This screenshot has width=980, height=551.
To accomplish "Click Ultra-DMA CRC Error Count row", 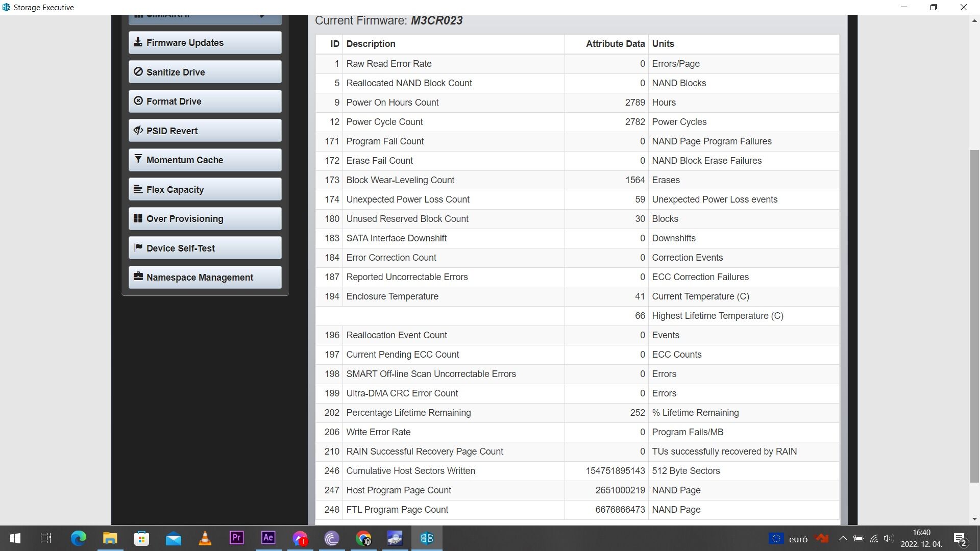I will tap(577, 393).
